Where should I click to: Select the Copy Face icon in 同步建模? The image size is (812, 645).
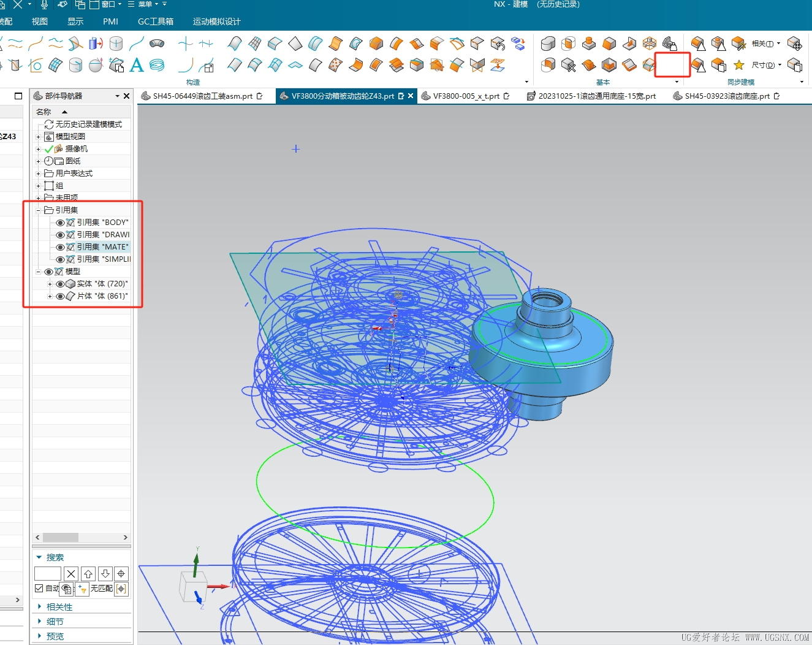718,65
